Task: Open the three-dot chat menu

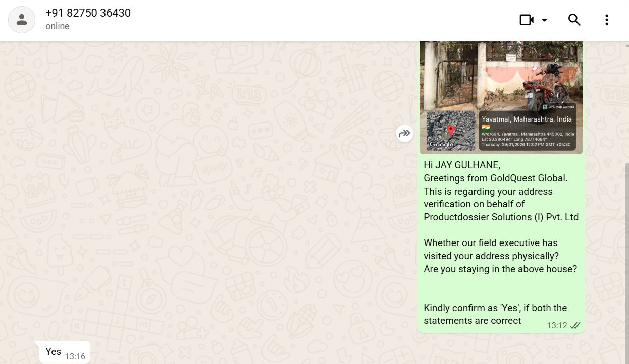Action: (x=607, y=20)
